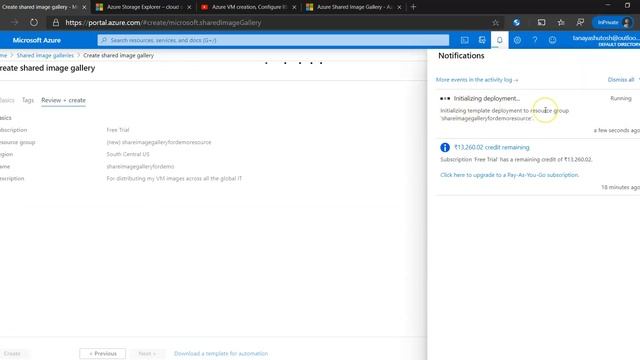Image resolution: width=640 pixels, height=360 pixels.
Task: Click the disabled Next button
Action: click(147, 353)
